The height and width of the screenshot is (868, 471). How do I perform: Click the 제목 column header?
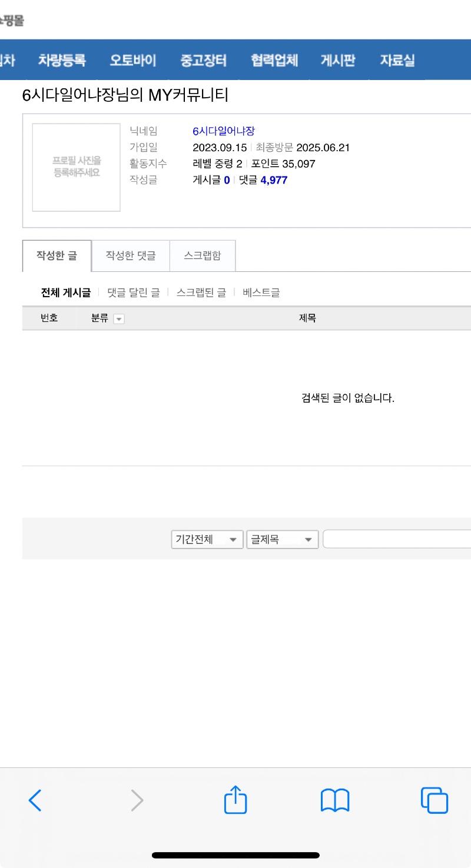(x=308, y=318)
